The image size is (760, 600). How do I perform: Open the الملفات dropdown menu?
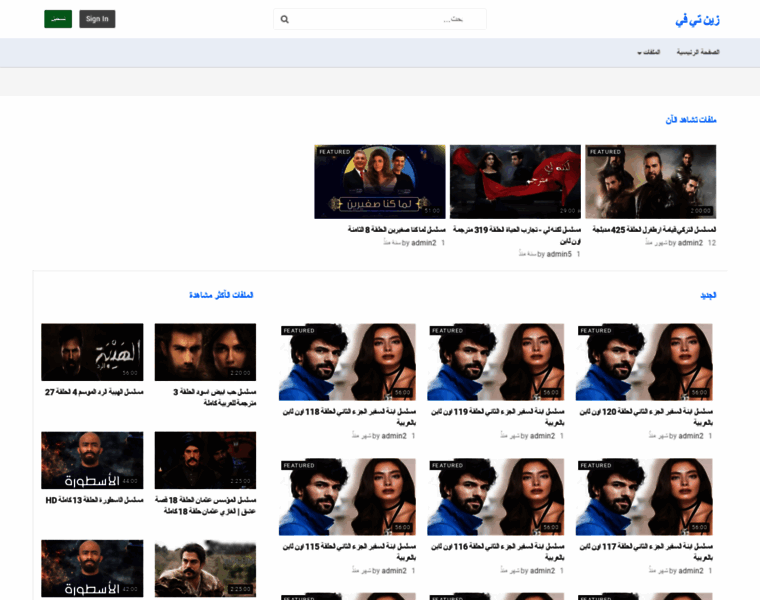click(649, 51)
